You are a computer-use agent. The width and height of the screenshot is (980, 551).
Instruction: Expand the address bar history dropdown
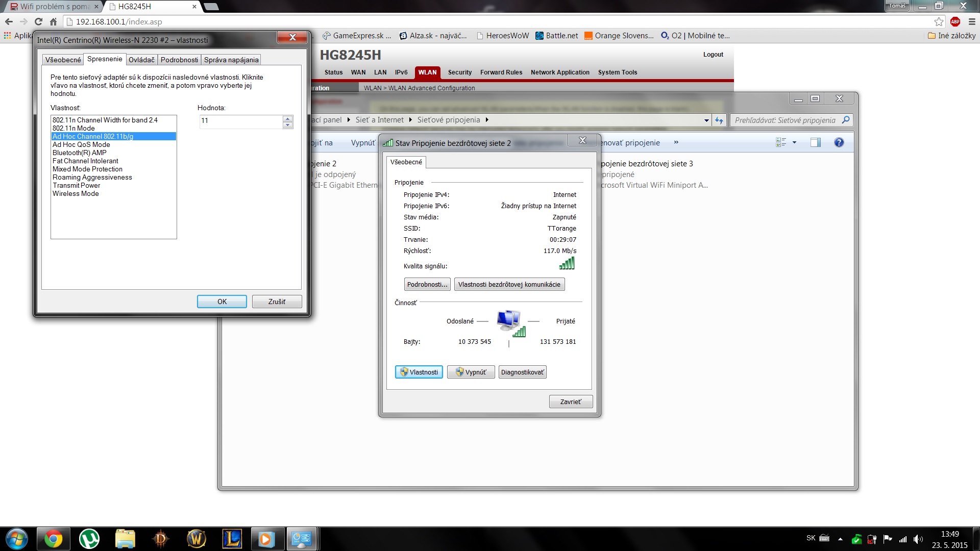click(x=706, y=120)
